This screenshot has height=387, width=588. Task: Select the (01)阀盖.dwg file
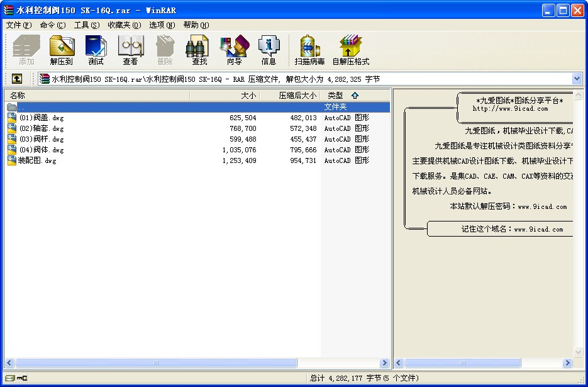[41, 118]
